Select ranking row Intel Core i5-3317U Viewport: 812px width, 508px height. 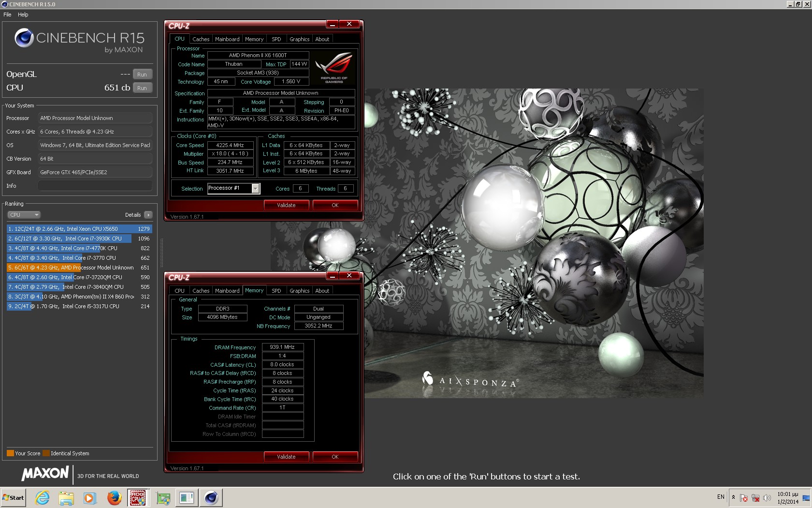click(79, 306)
